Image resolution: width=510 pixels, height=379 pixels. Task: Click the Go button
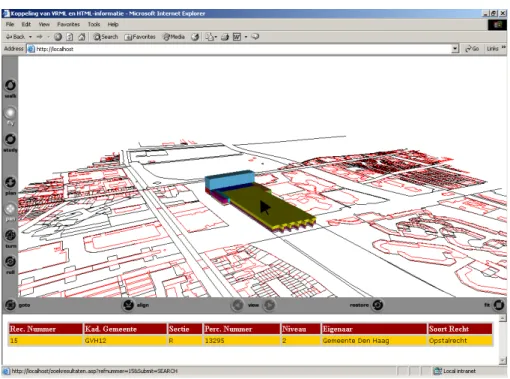click(x=472, y=49)
